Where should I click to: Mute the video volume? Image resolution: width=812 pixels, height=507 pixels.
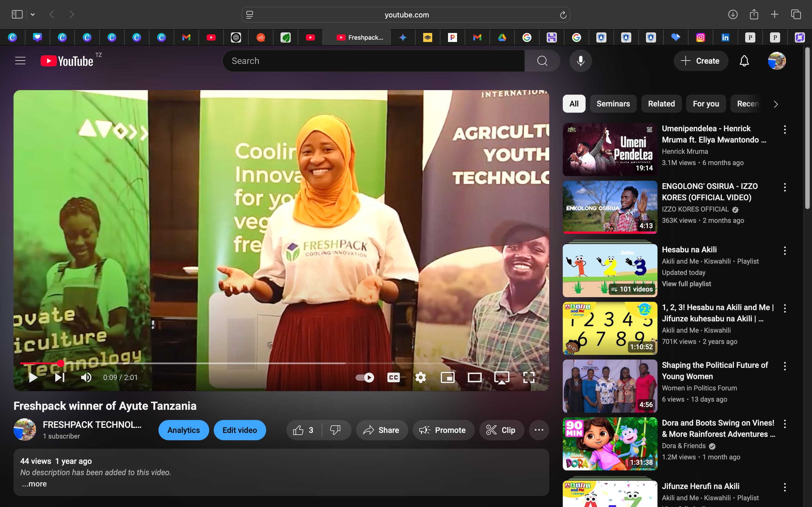pyautogui.click(x=86, y=377)
